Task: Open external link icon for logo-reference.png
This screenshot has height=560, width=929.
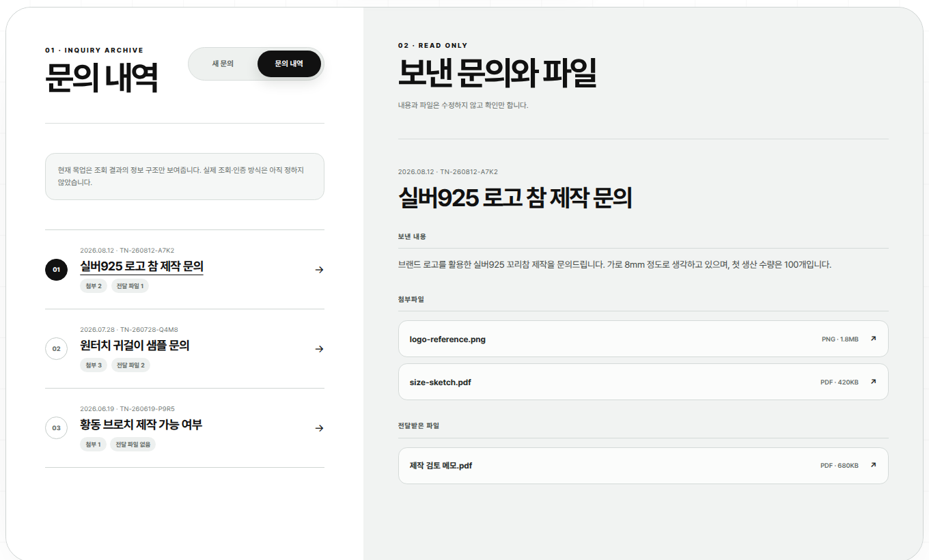Action: [873, 339]
